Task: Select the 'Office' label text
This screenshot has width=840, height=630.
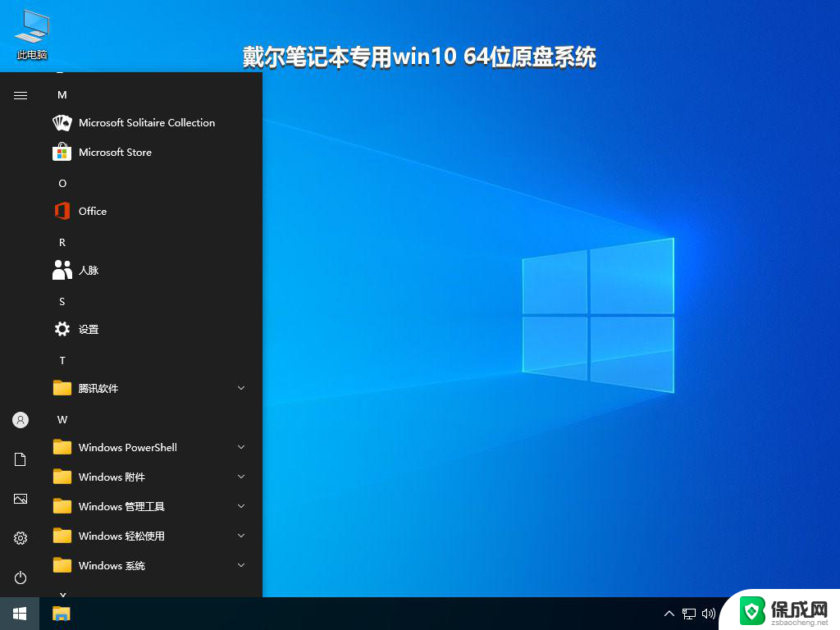Action: (x=93, y=211)
